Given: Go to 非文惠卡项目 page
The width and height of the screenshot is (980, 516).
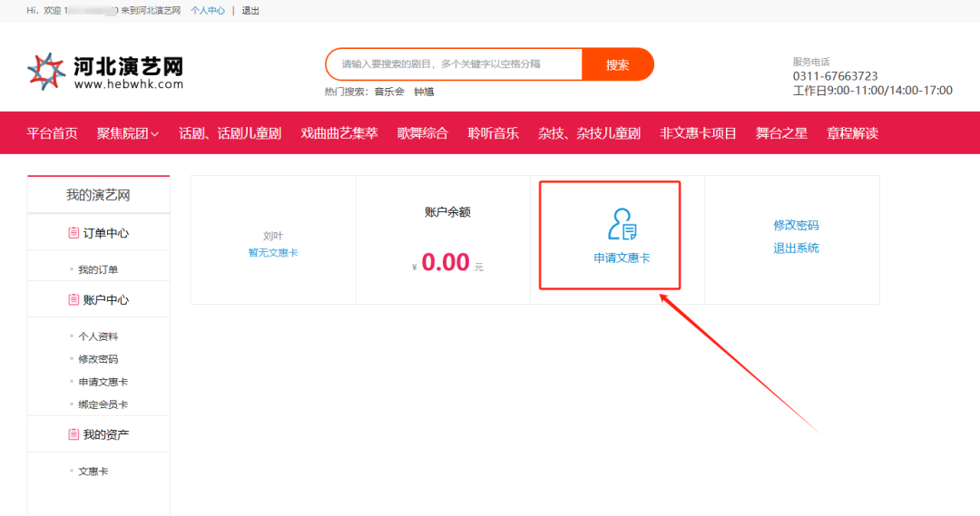Looking at the screenshot, I should tap(698, 133).
